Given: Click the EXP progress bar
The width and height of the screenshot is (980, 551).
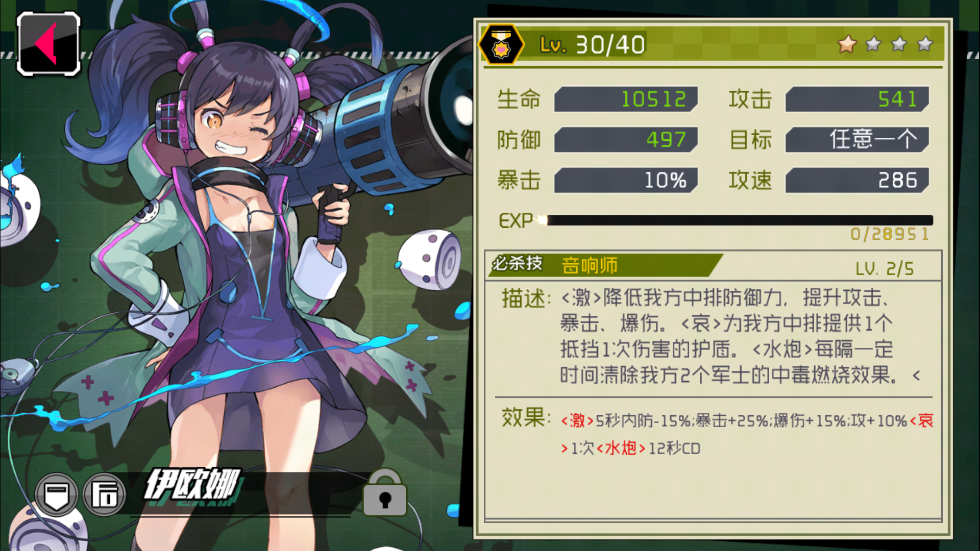Looking at the screenshot, I should coord(738,220).
